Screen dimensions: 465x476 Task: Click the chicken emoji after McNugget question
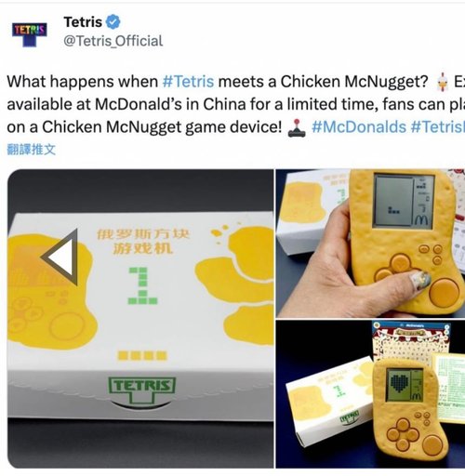pyautogui.click(x=442, y=83)
